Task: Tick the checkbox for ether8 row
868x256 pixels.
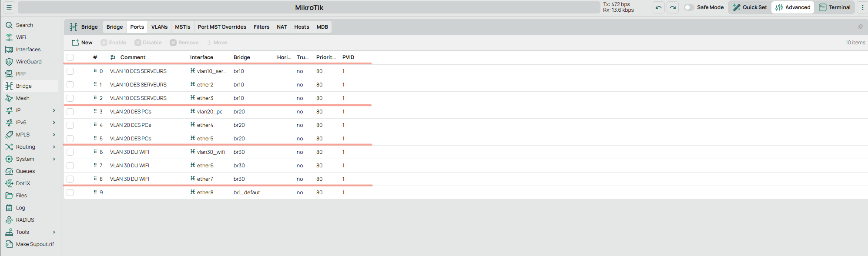Action: (70, 193)
